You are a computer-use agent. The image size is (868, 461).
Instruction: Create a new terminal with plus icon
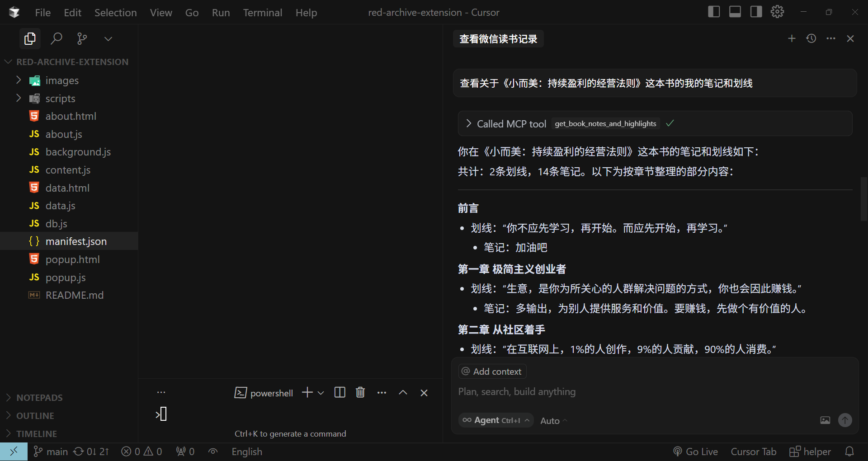point(307,392)
